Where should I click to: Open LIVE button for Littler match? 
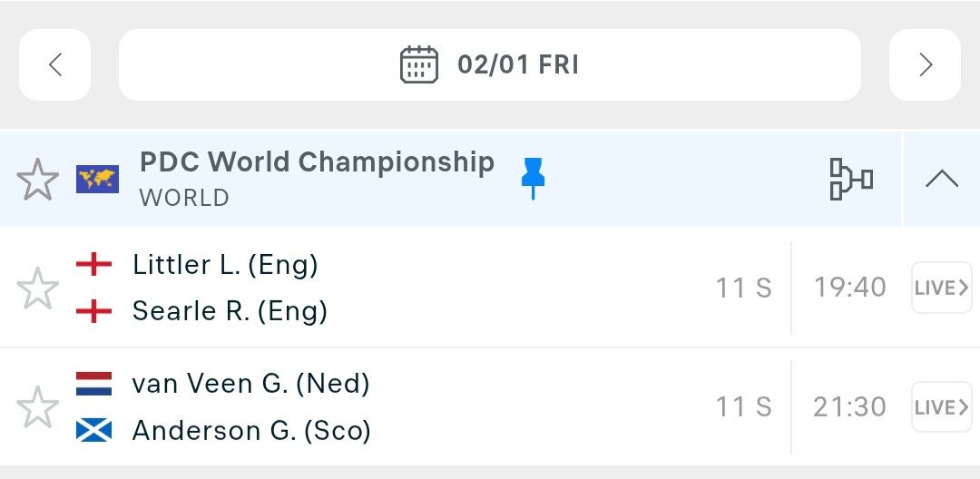click(x=941, y=288)
